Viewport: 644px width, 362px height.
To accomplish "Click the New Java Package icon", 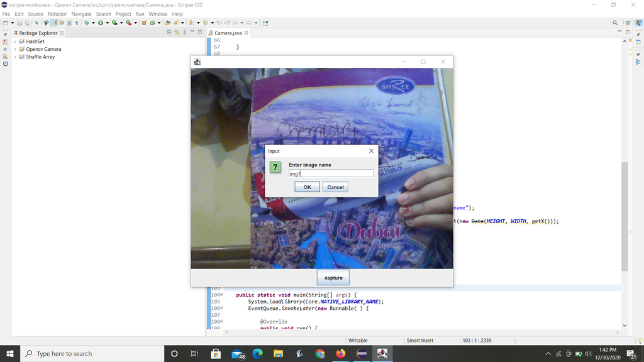I will click(144, 23).
